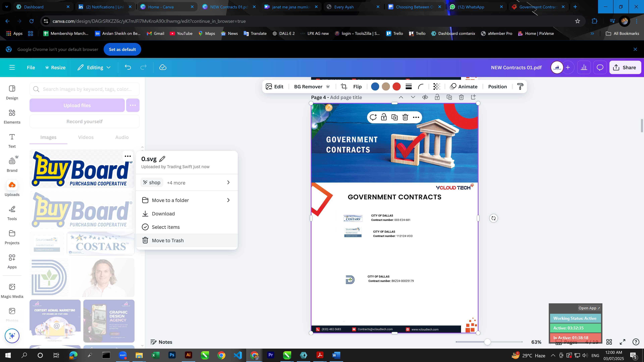Move Page 4 up with the chevron
This screenshot has height=362, width=644.
point(401,97)
